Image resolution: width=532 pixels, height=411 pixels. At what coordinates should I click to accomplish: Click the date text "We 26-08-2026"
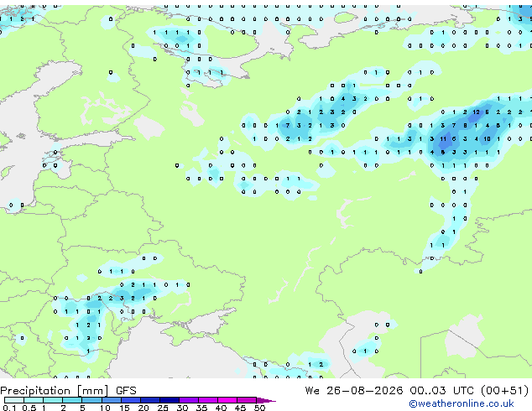[354, 391]
